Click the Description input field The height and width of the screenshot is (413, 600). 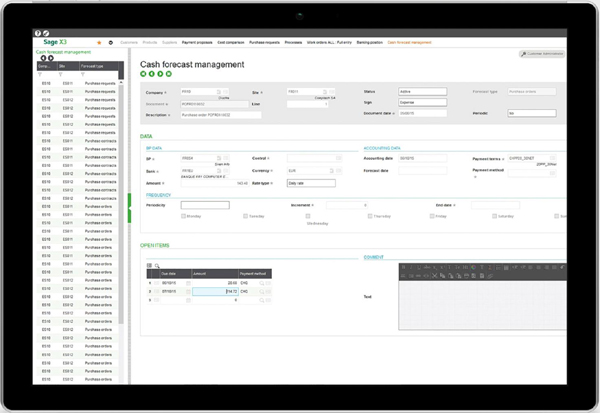[221, 115]
